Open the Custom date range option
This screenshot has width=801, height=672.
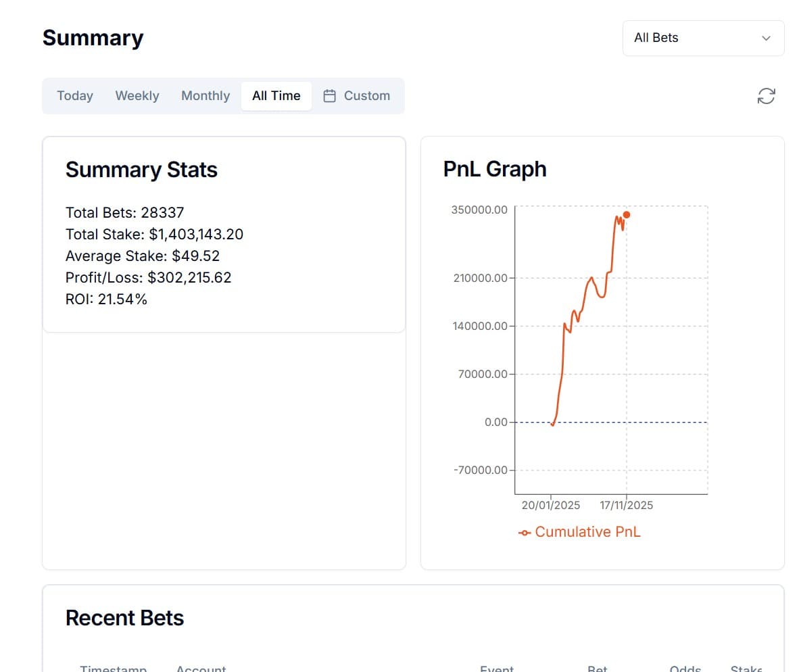(357, 96)
